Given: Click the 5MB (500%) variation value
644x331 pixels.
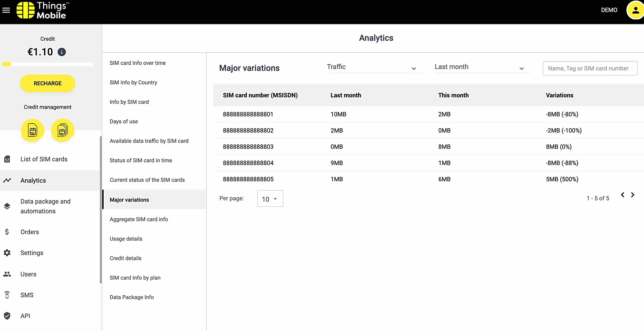Looking at the screenshot, I should [562, 179].
